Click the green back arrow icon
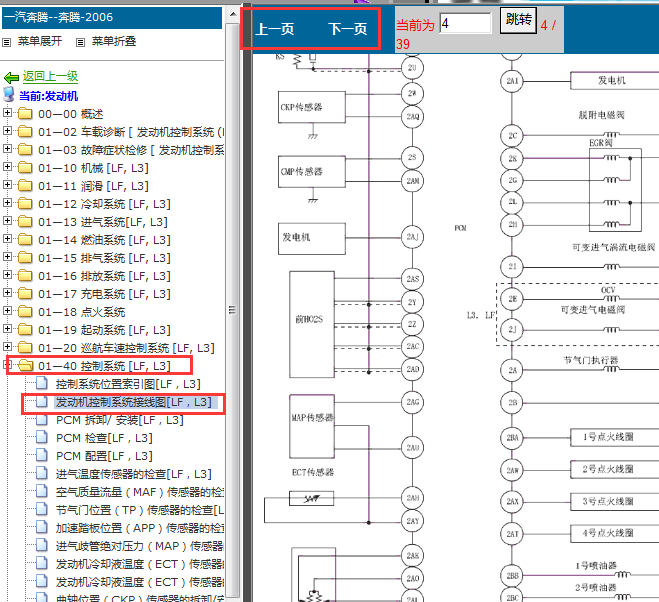Screen dimensions: 659x602 click(11, 77)
